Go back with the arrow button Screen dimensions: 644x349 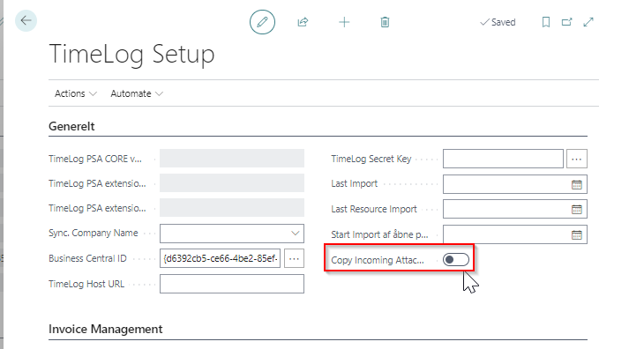pos(26,20)
